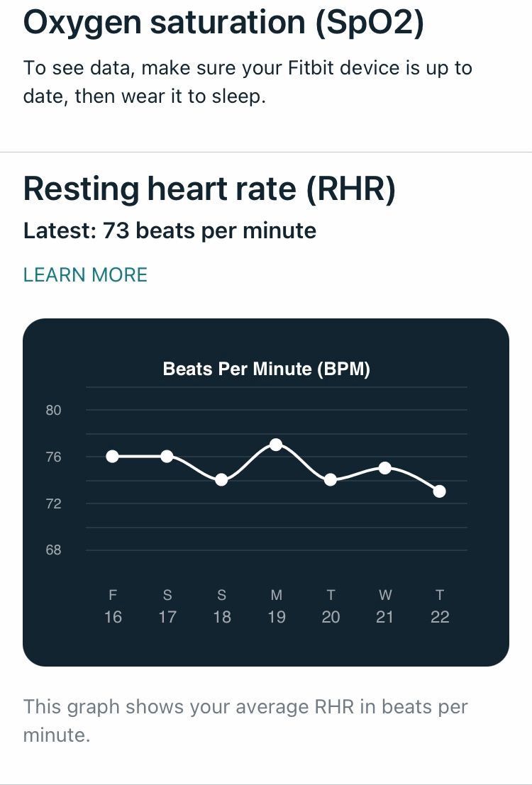Tap the LEARN MORE link
532x785 pixels.
(85, 275)
